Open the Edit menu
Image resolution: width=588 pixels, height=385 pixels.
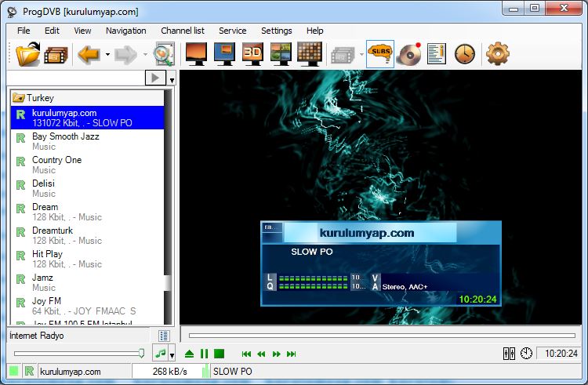point(52,31)
